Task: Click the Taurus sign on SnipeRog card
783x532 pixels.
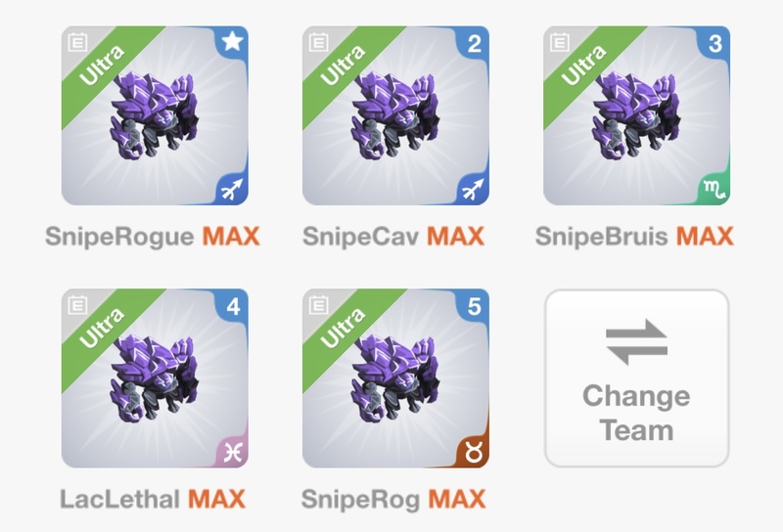Action: pyautogui.click(x=473, y=452)
